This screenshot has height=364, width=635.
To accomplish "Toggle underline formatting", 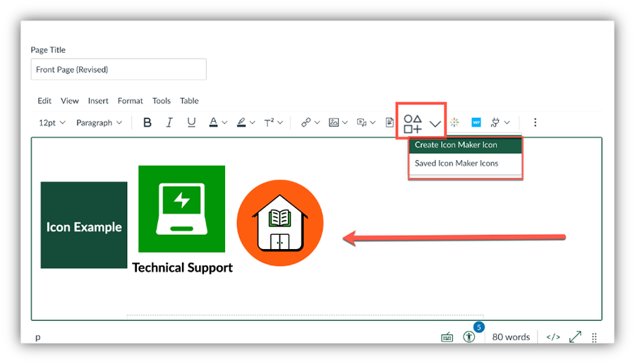I will click(x=191, y=123).
